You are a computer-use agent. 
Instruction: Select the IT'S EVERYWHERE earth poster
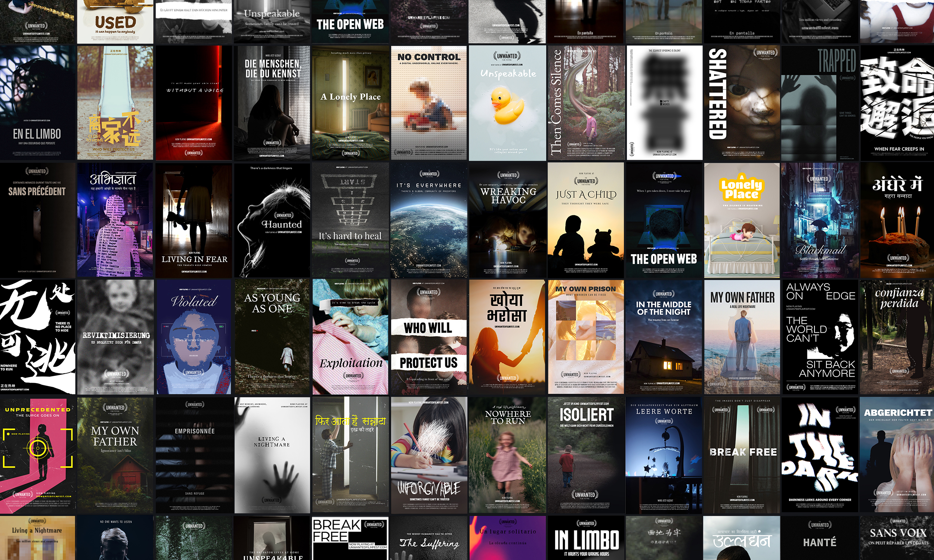[x=429, y=220]
